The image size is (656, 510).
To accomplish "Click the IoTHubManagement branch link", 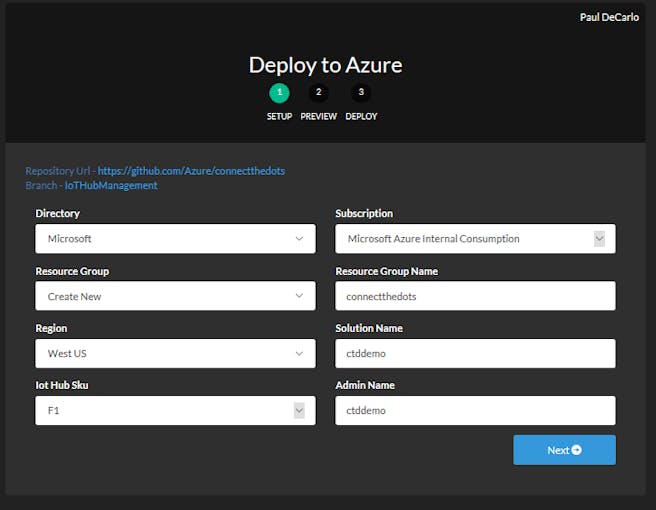I will point(111,185).
